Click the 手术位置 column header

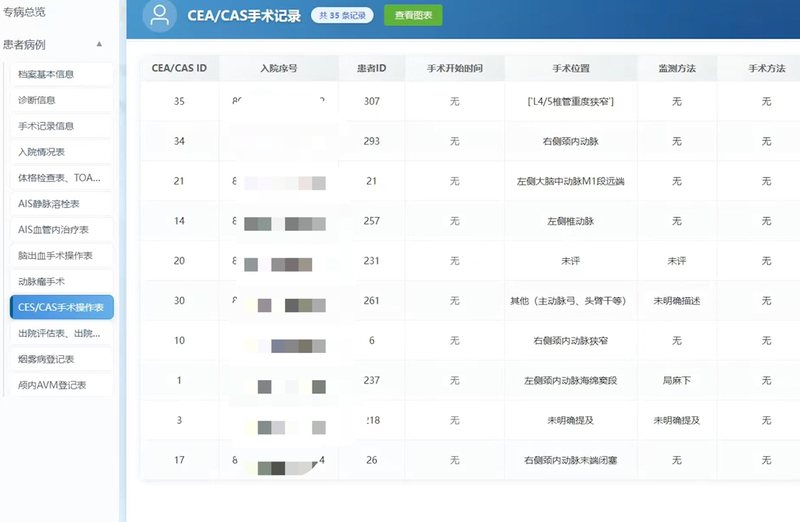(x=571, y=68)
